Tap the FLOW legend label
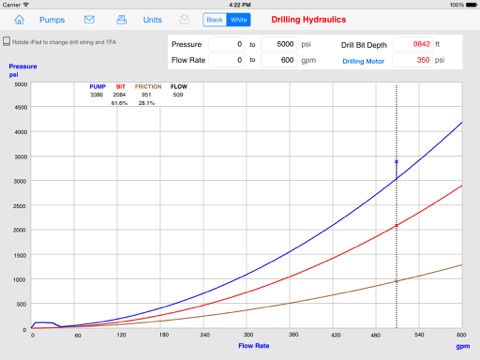The image size is (480, 360). click(x=179, y=87)
